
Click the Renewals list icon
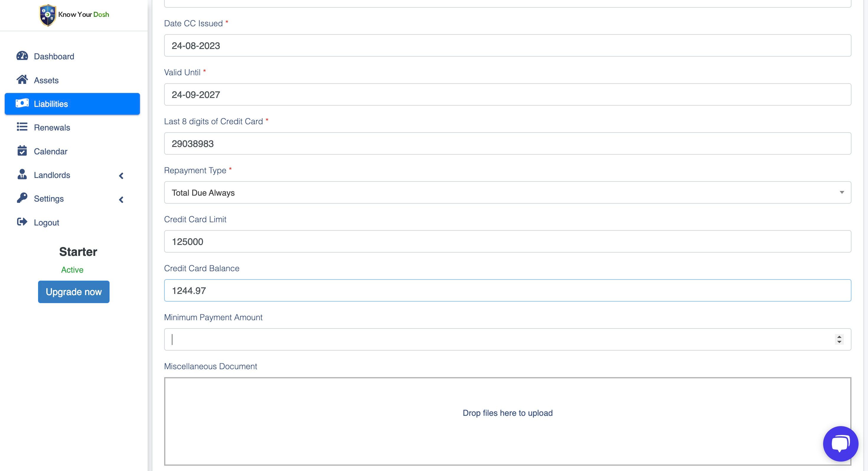pos(22,127)
